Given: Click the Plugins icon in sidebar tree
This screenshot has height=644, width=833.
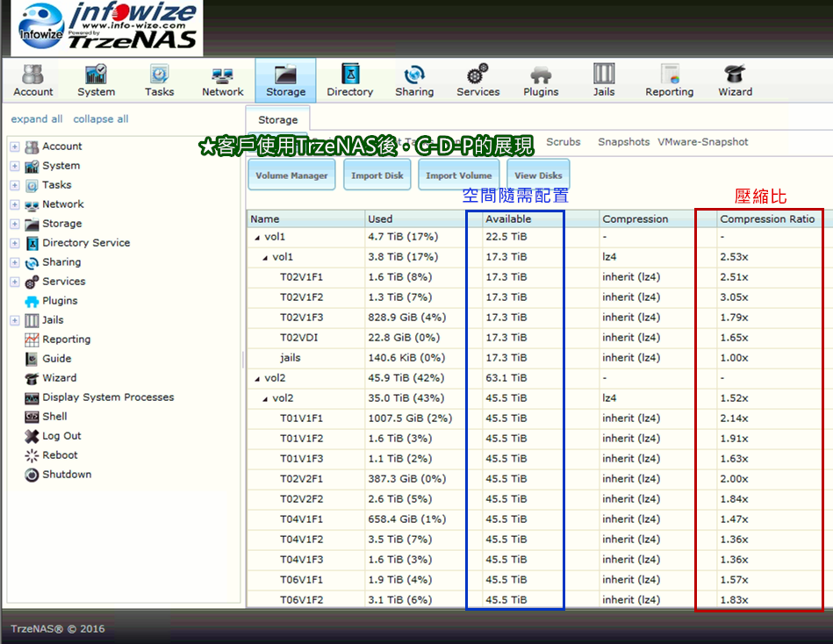Looking at the screenshot, I should 32,301.
